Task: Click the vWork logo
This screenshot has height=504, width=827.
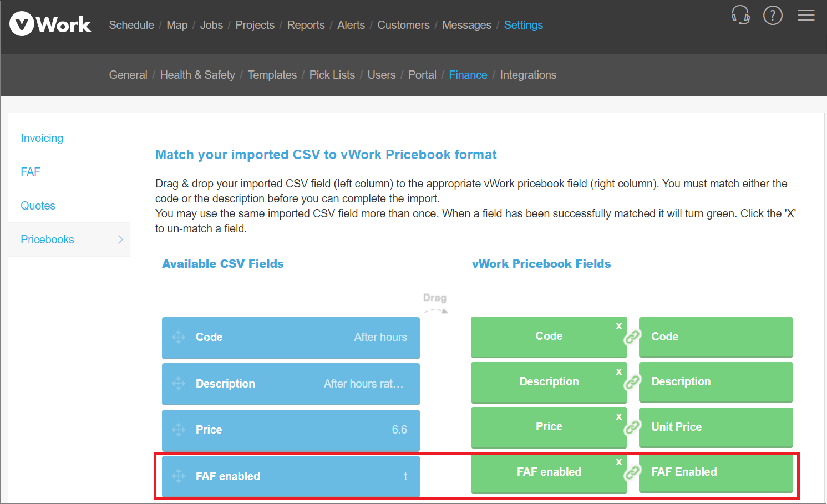Action: click(50, 24)
